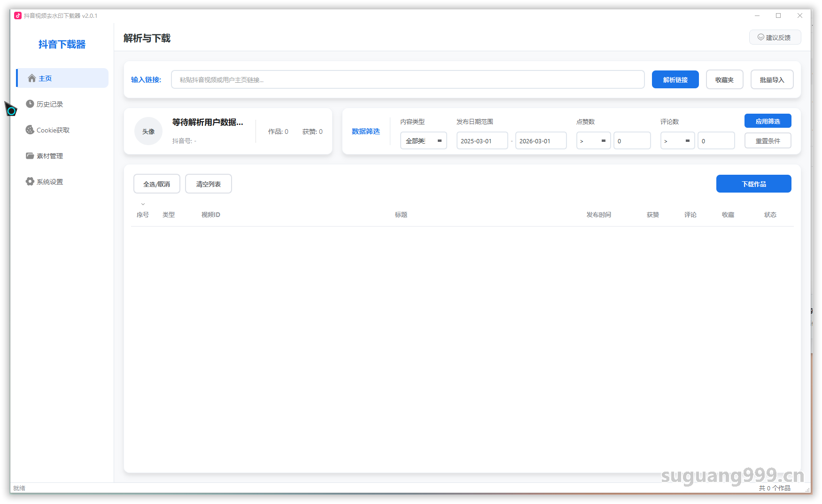Toggle the 全选/取消 select-all button
This screenshot has height=504, width=822.
pos(156,184)
